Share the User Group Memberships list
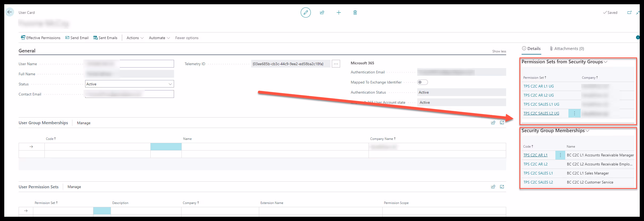The image size is (644, 221). [493, 123]
